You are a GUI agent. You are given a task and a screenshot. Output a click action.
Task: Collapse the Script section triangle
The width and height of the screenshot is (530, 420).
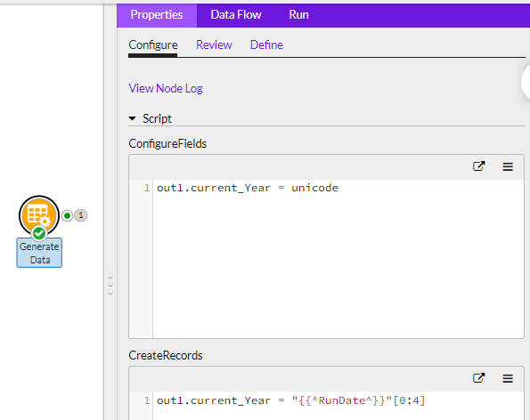click(132, 118)
